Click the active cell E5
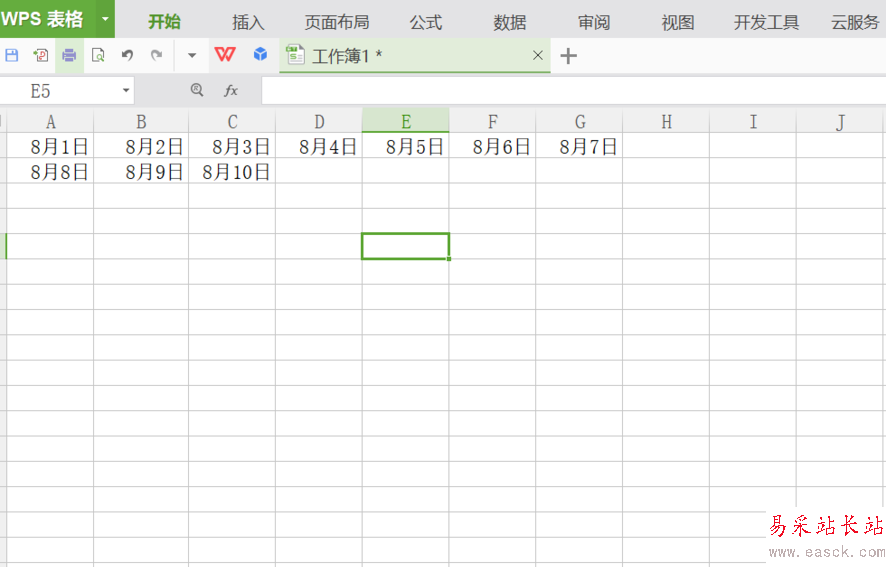The height and width of the screenshot is (567, 886). tap(406, 246)
